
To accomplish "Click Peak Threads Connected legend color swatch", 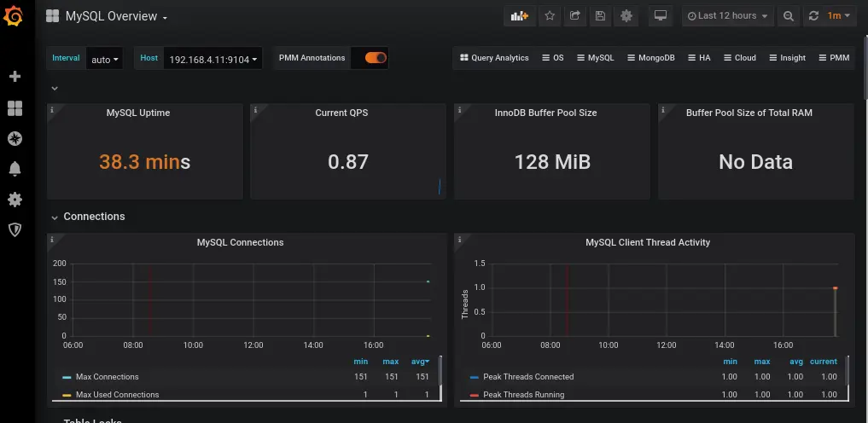I will point(474,378).
